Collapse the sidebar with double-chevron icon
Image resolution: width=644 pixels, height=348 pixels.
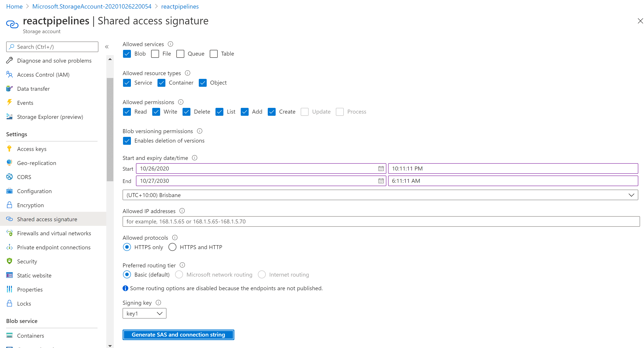pos(107,47)
